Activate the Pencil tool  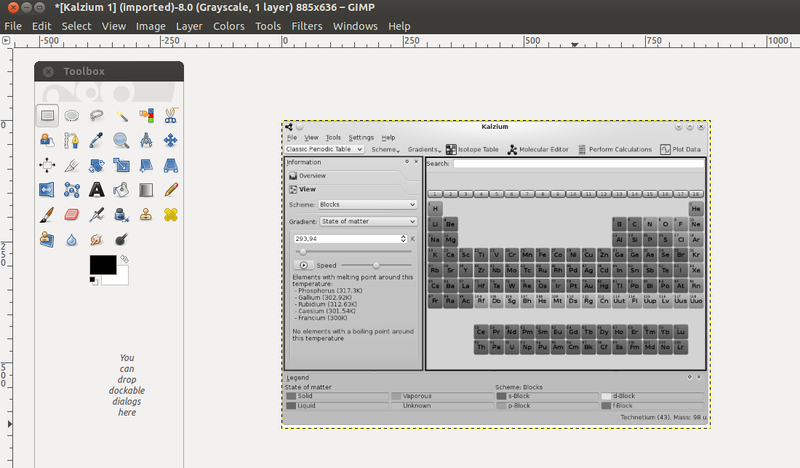click(170, 190)
